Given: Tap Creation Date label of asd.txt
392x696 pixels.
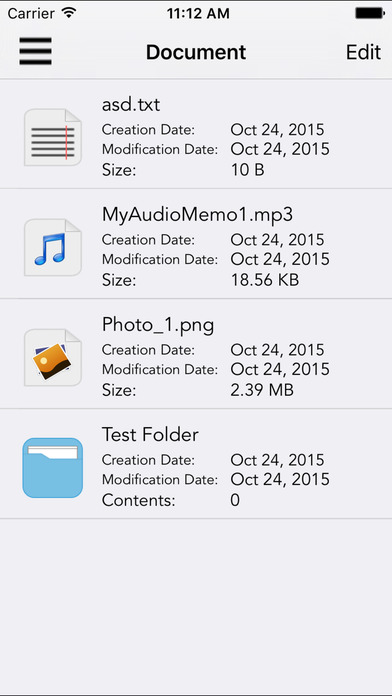Looking at the screenshot, I should pos(148,130).
